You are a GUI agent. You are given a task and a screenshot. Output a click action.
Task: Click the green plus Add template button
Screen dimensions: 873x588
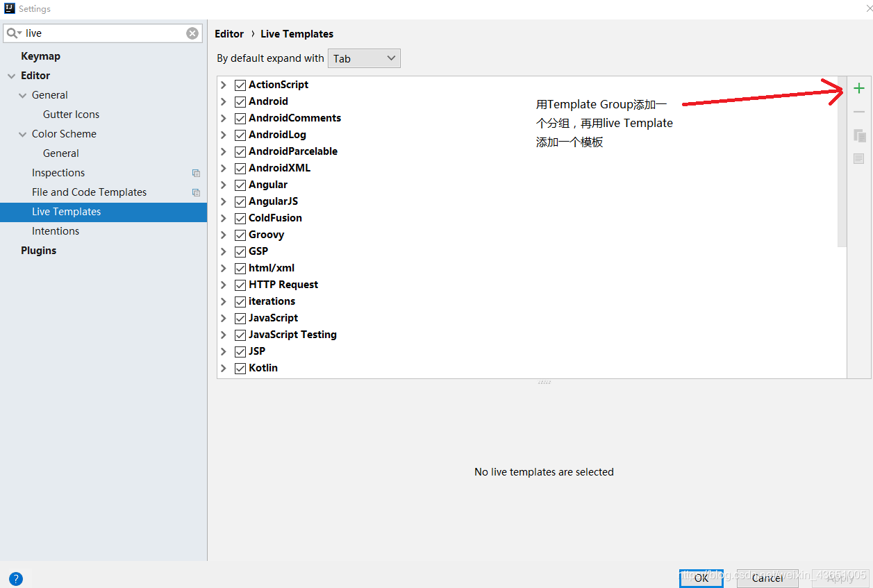coord(859,88)
